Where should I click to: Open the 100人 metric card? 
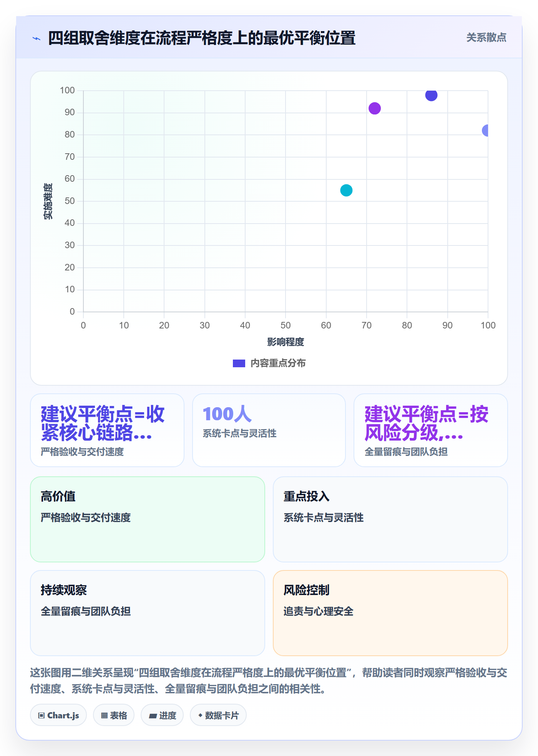pos(269,430)
